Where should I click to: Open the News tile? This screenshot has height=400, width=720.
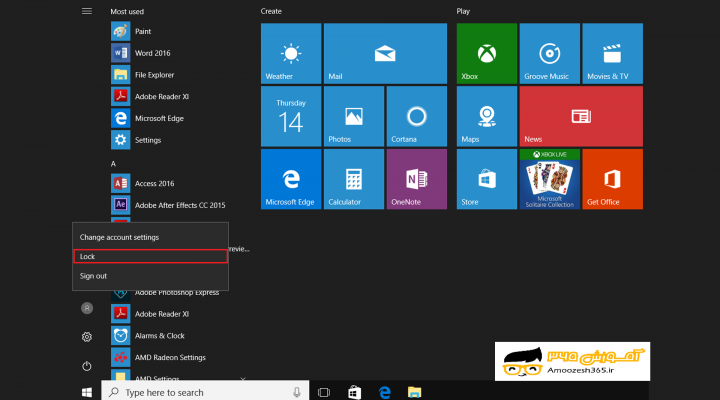[x=581, y=116]
